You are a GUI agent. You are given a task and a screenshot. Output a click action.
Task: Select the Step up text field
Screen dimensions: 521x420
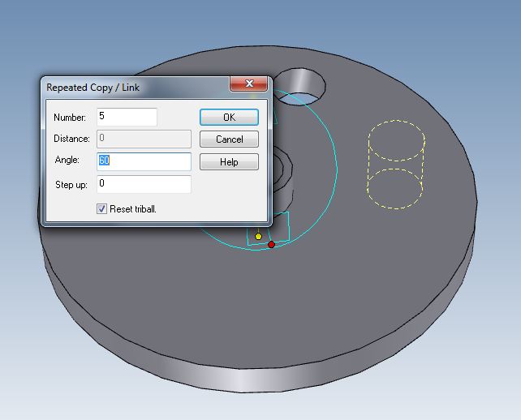point(144,184)
